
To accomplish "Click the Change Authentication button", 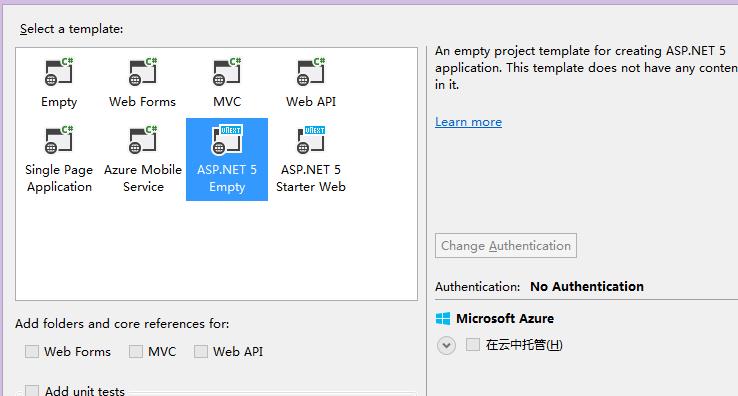I will click(x=505, y=245).
